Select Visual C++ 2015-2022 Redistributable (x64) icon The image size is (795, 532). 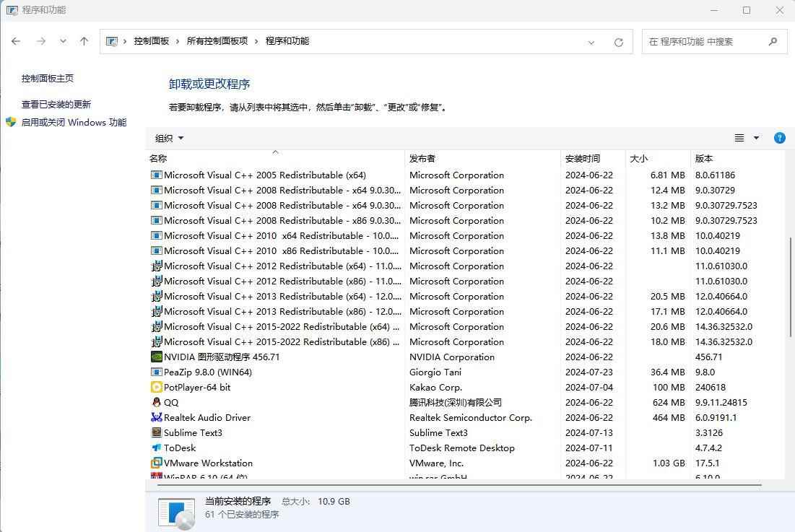[x=157, y=327]
